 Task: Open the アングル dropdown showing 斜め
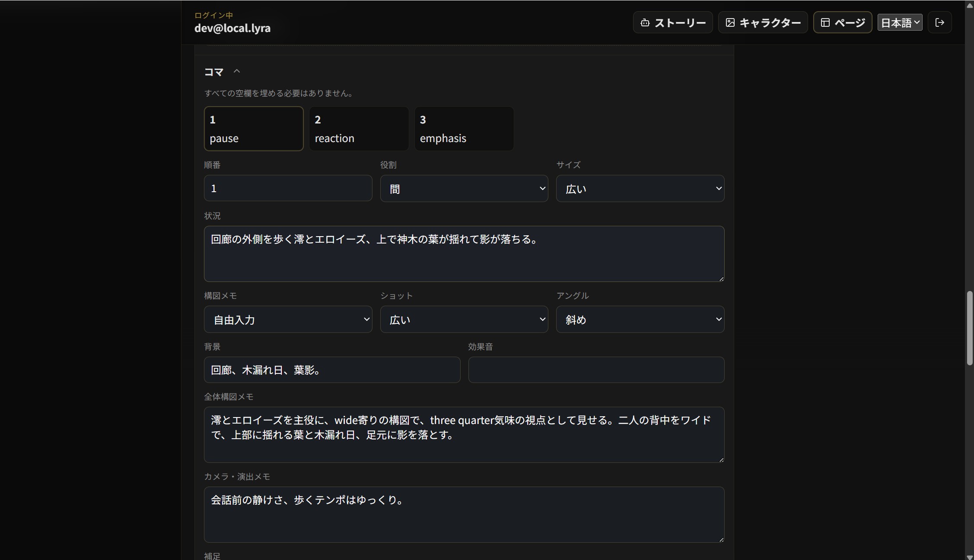point(640,320)
